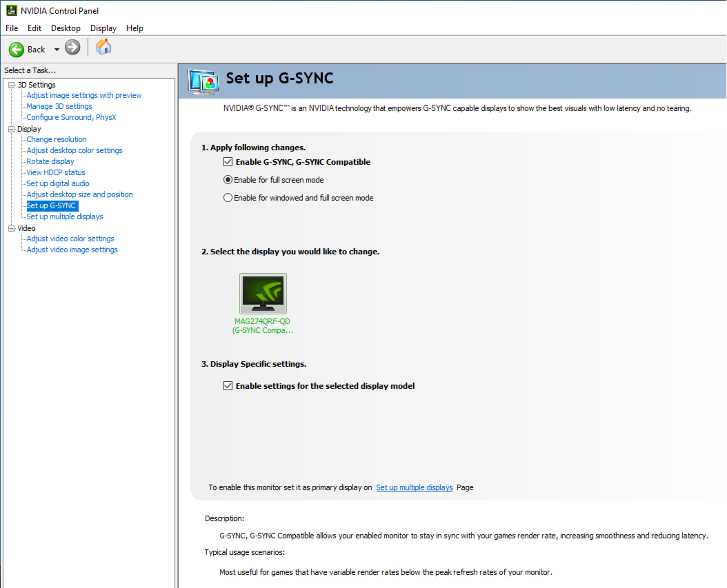The width and height of the screenshot is (727, 588).
Task: Choose Enable for full screen mode radio
Action: tap(228, 180)
